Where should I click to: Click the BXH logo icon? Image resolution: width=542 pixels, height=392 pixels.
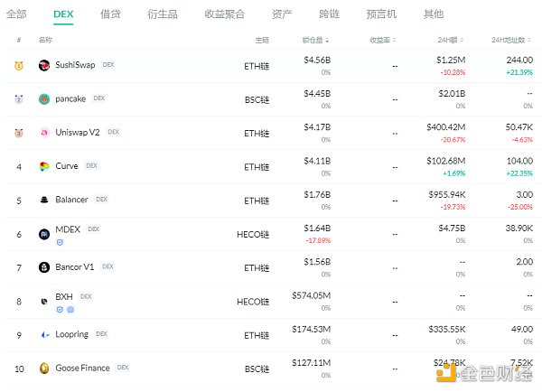[44, 302]
